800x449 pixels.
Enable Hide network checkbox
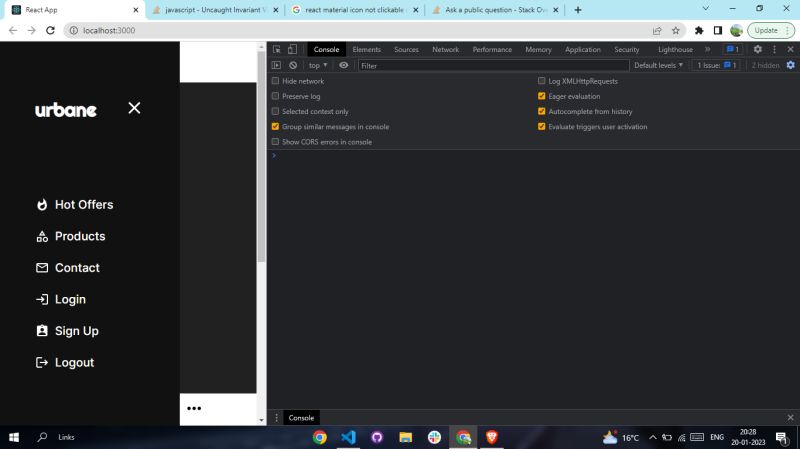pos(276,81)
